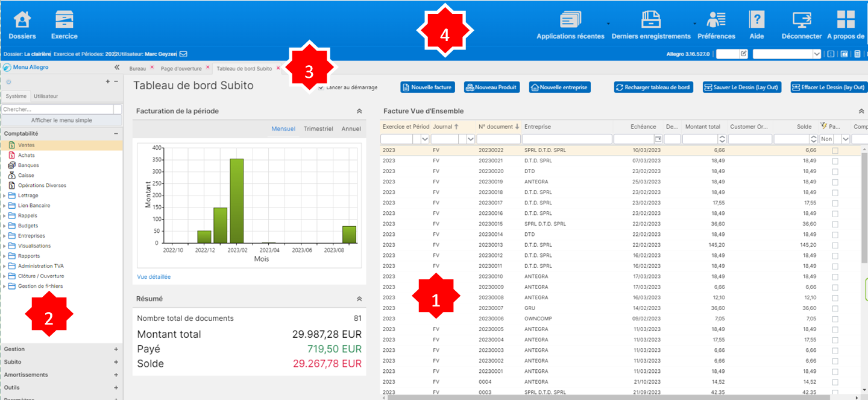
Task: Click the Menu Allegro logo icon
Action: click(x=7, y=68)
